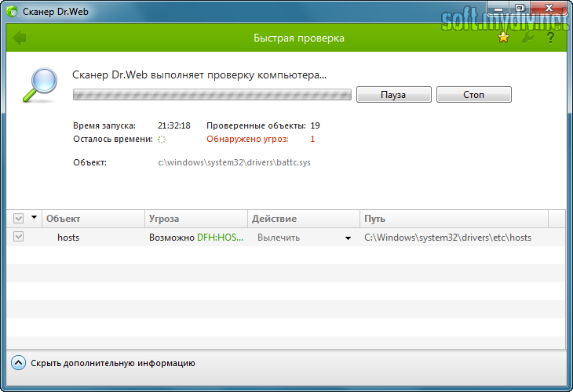
Task: Click the C:\Windows\system32\drivers\etc\hosts path cell
Action: coord(447,238)
